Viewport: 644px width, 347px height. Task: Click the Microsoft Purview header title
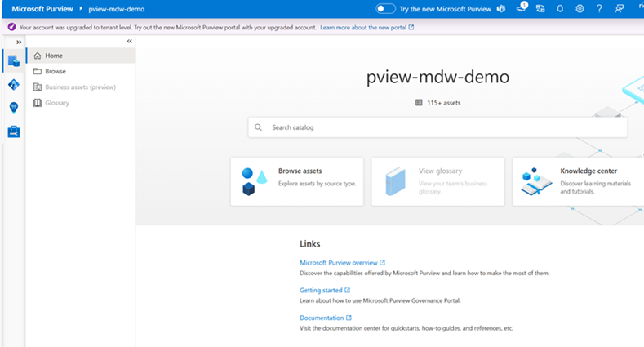click(x=42, y=9)
